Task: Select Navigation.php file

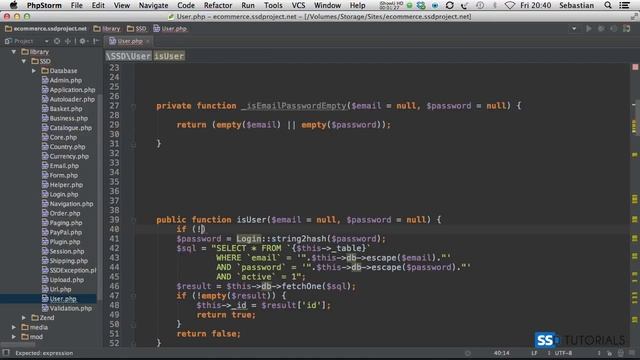Action: tap(67, 204)
